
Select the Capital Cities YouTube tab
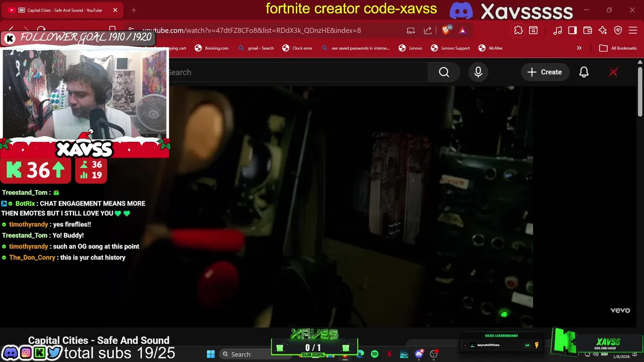click(x=63, y=10)
